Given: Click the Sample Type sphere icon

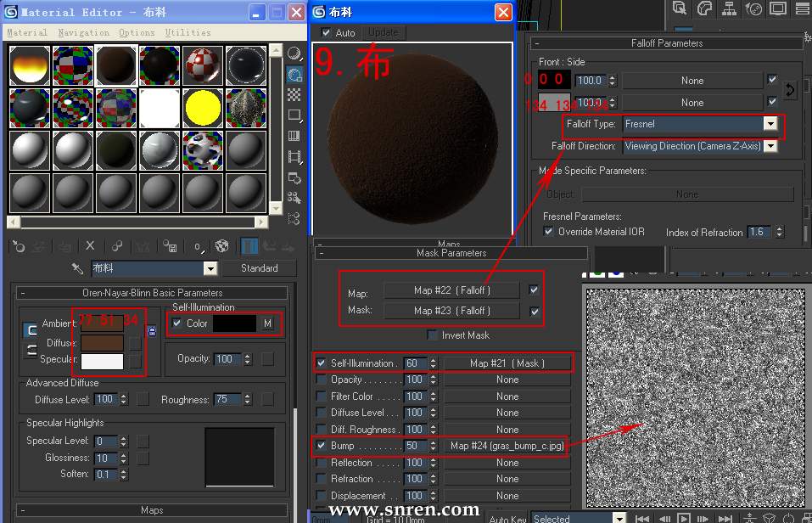Looking at the screenshot, I should click(x=294, y=53).
